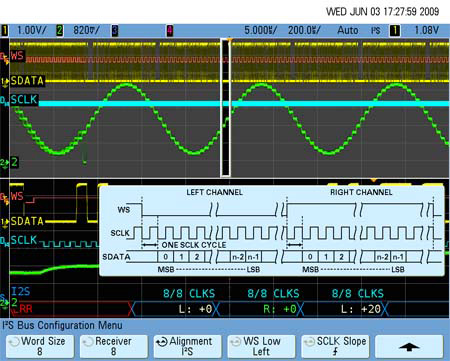Click the up arrow return softkey

(409, 346)
